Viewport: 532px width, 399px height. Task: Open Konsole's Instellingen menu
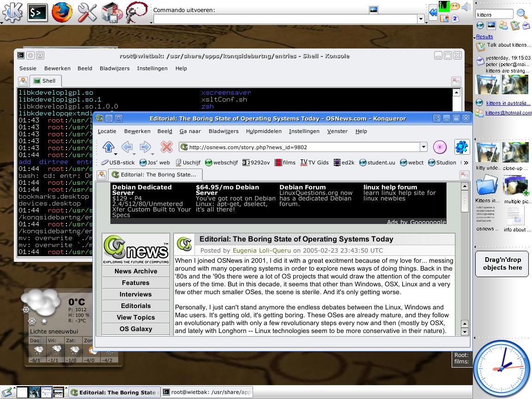coord(152,68)
